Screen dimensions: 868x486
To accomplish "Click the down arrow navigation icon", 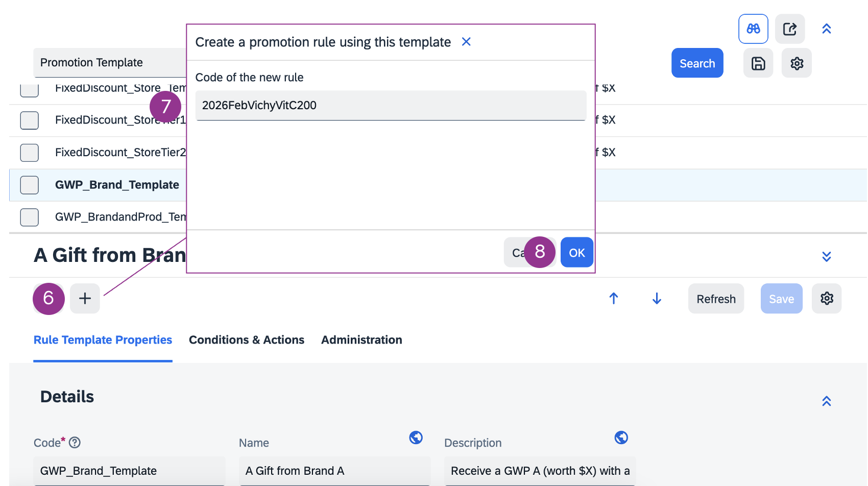I will tap(657, 299).
